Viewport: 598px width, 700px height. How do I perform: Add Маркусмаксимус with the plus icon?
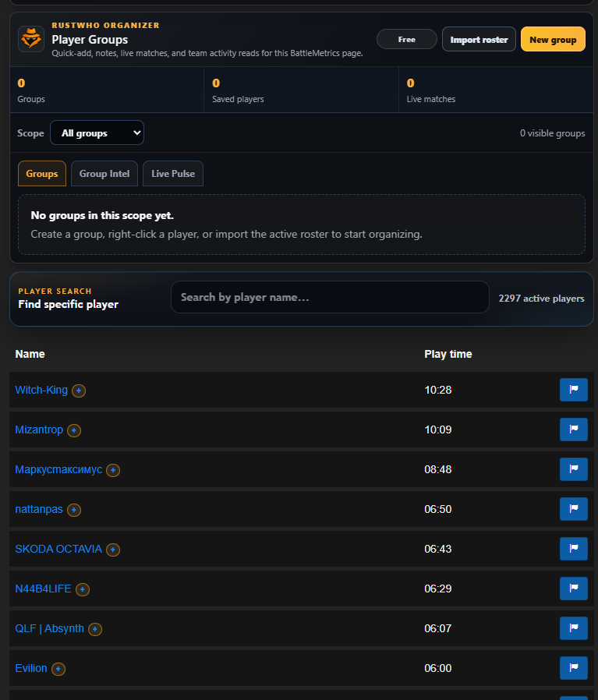113,470
